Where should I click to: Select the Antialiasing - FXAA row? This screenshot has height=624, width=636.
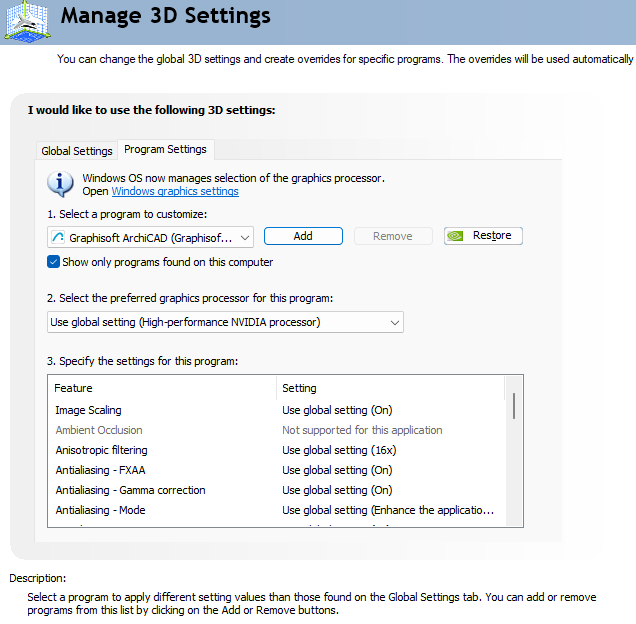(277, 470)
